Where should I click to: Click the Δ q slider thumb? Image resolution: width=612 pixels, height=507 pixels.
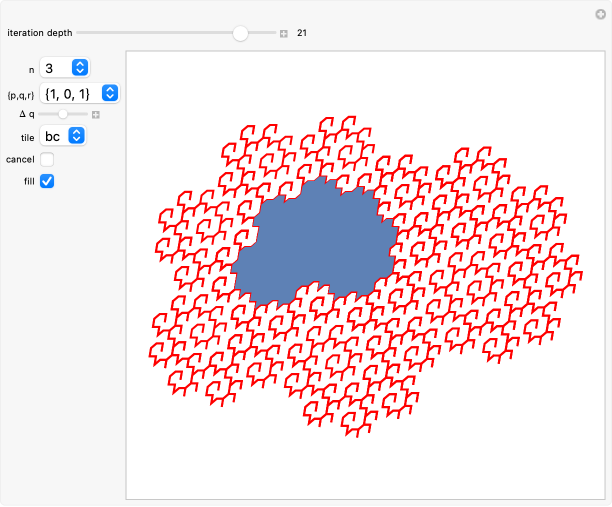[x=63, y=114]
